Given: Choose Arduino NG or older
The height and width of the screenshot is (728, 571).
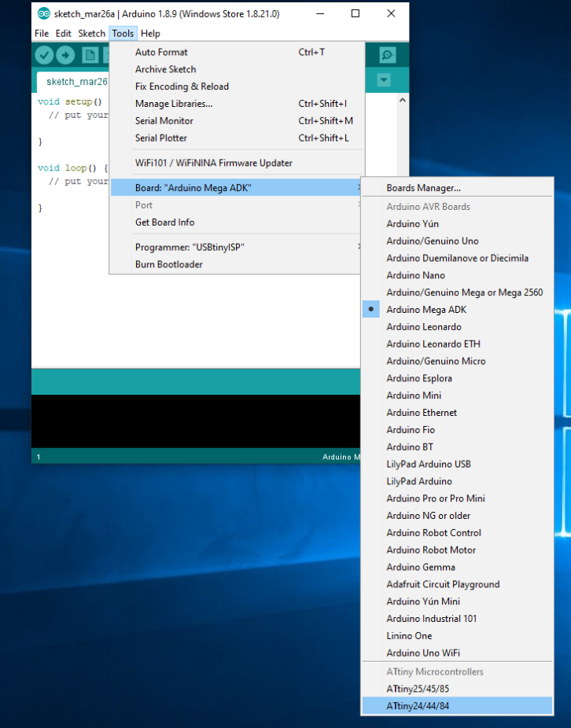Looking at the screenshot, I should pos(457,516).
